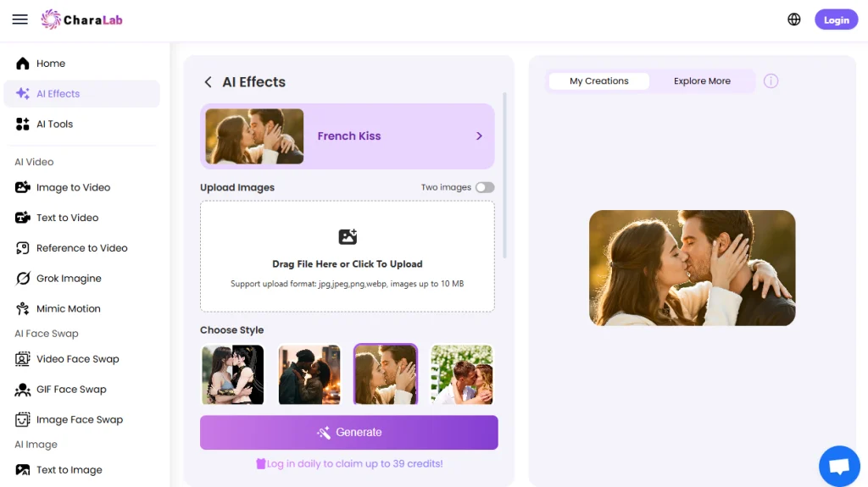Open Reference to Video label
868x487 pixels.
coord(82,248)
